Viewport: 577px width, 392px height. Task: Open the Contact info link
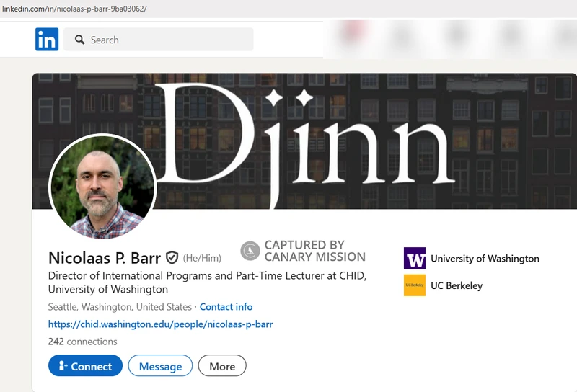point(226,307)
